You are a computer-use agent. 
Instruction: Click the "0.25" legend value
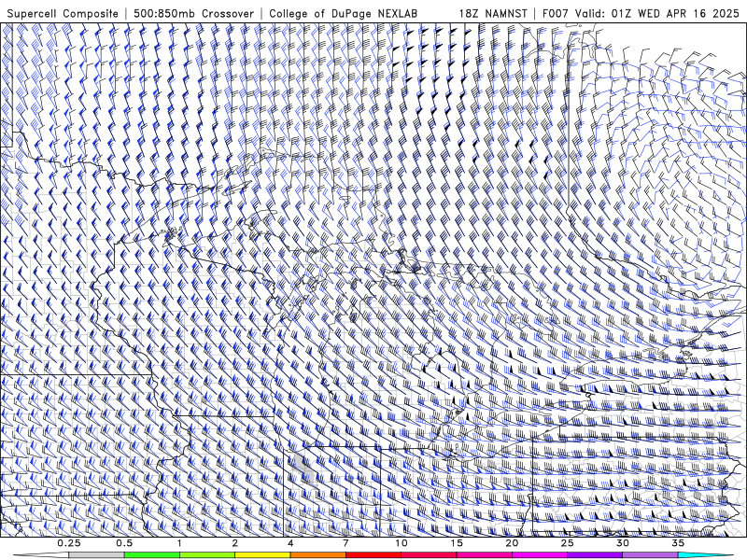[69, 543]
